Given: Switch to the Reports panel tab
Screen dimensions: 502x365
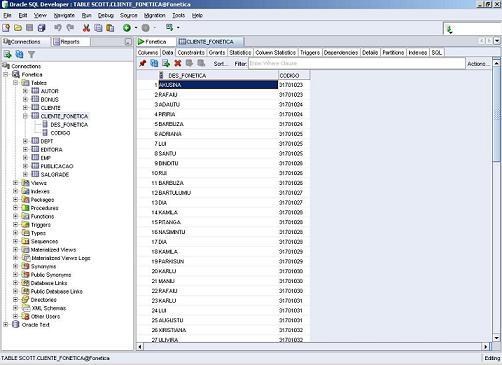Looking at the screenshot, I should (x=70, y=42).
